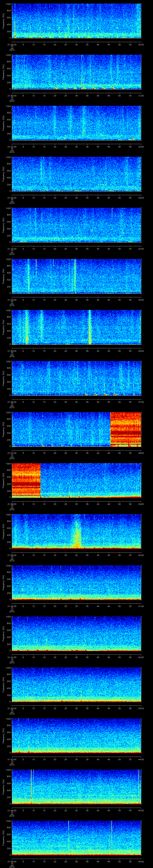
Task: Click the 21:43:00 start time label
Action: point(12,760)
